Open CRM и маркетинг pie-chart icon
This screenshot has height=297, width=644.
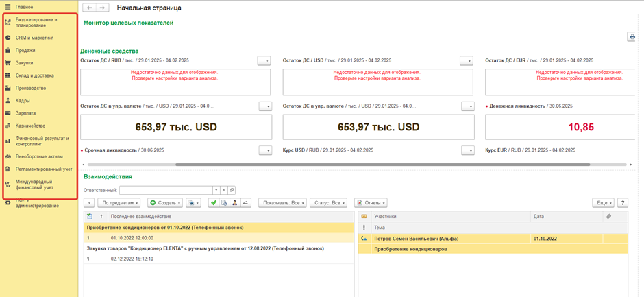pyautogui.click(x=8, y=38)
